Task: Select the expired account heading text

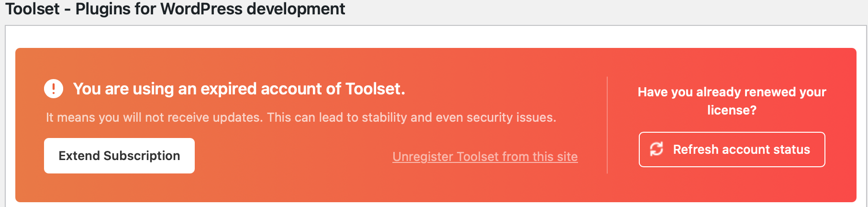Action: [239, 89]
